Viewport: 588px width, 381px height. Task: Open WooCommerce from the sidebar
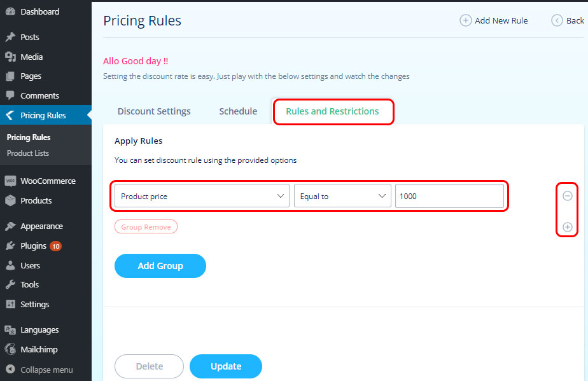point(47,181)
